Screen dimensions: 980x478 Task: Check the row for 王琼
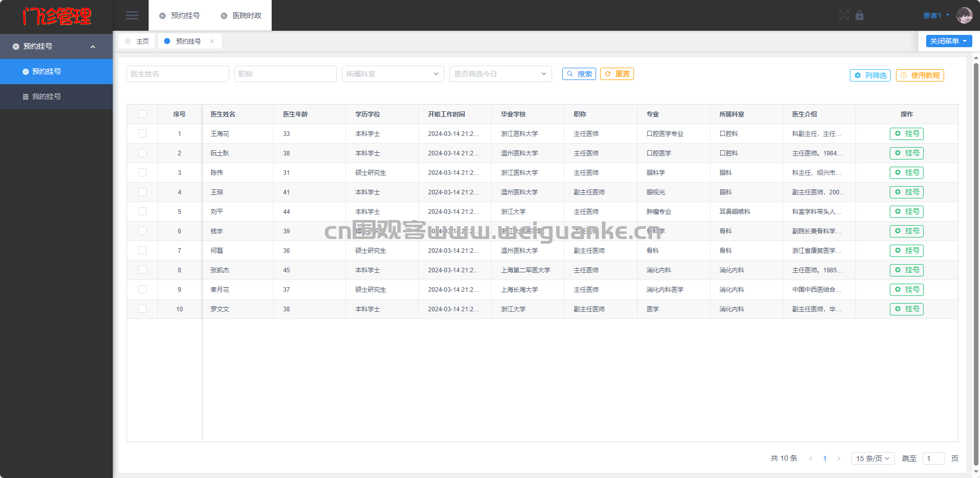pyautogui.click(x=142, y=192)
